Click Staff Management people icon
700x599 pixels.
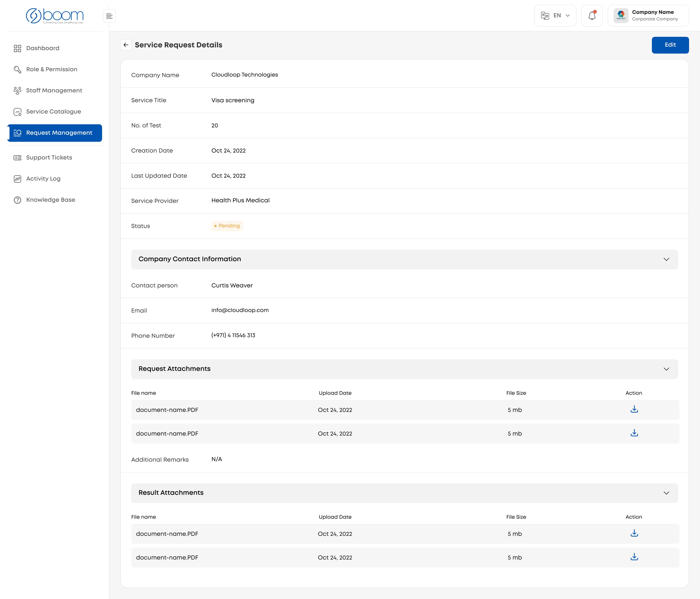[x=17, y=91]
